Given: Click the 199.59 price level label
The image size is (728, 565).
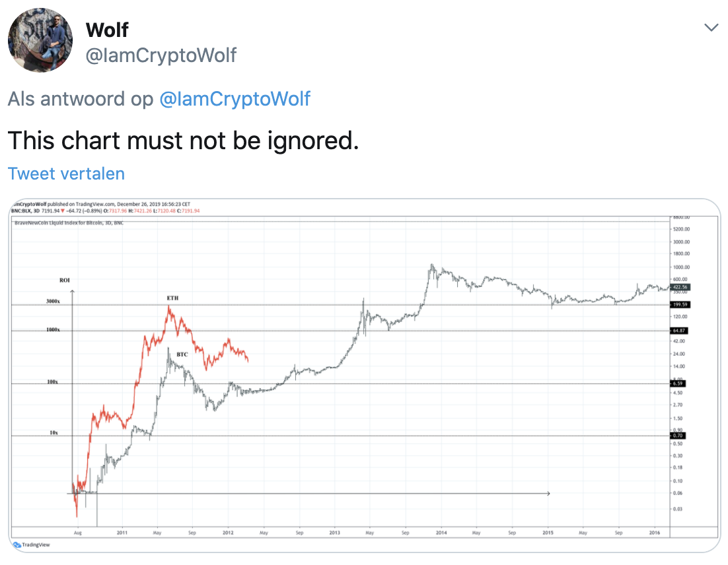Looking at the screenshot, I should [679, 305].
